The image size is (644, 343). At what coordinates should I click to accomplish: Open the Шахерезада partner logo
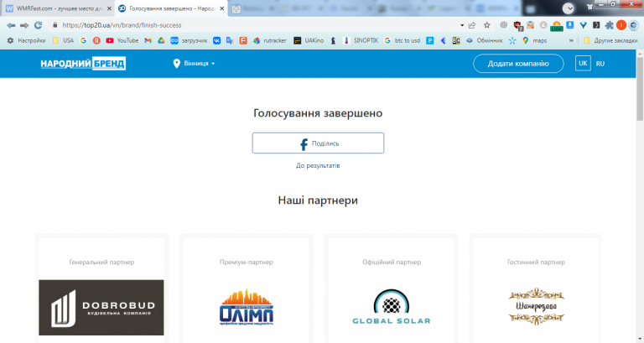coord(536,306)
